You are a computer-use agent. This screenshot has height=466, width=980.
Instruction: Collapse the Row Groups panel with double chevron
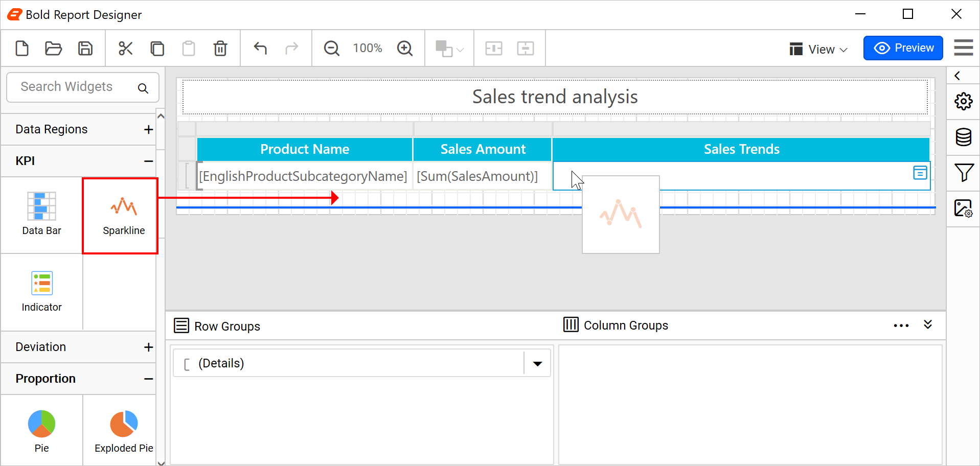pyautogui.click(x=928, y=325)
